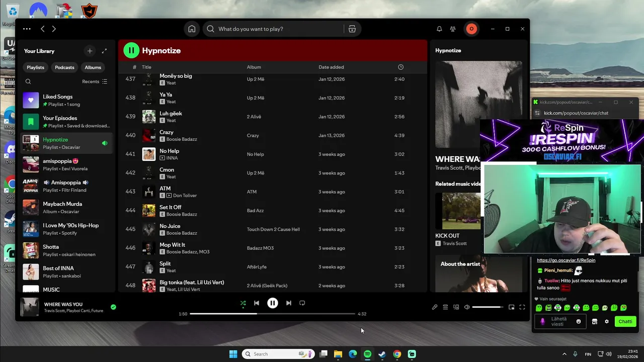The width and height of the screenshot is (644, 362).
Task: Open the Friend Activity icon
Action: [x=453, y=29]
